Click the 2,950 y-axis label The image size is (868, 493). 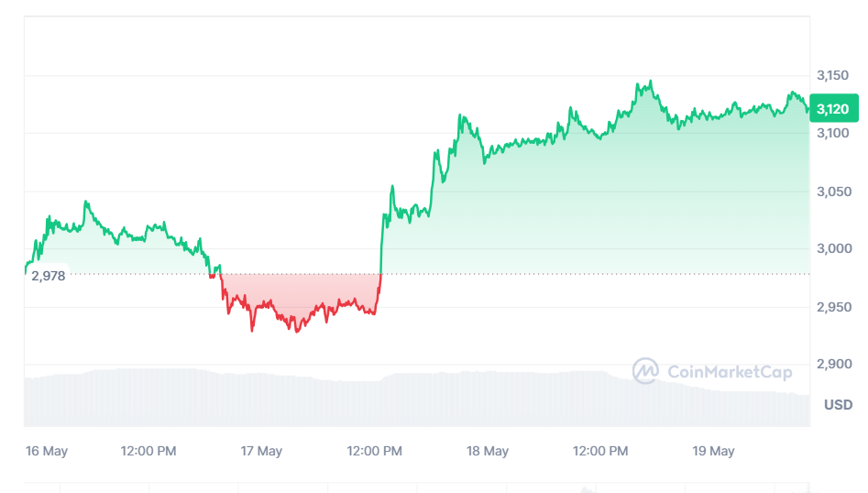click(834, 307)
